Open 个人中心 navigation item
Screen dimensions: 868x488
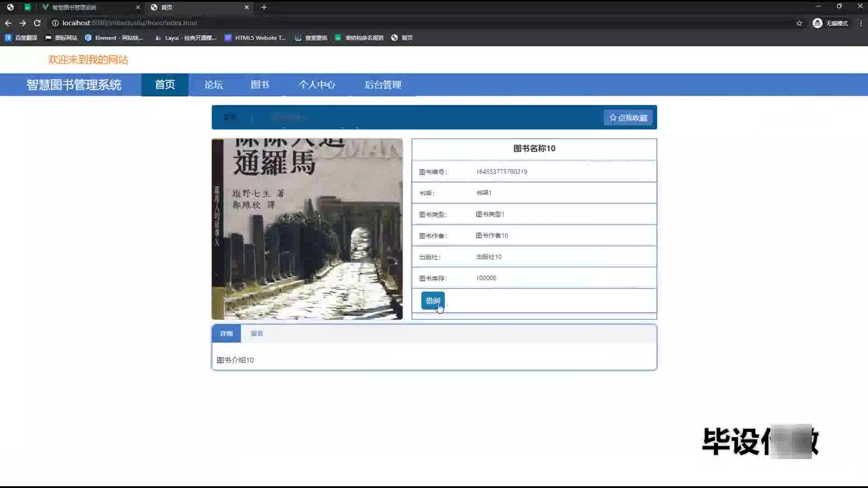click(x=316, y=85)
